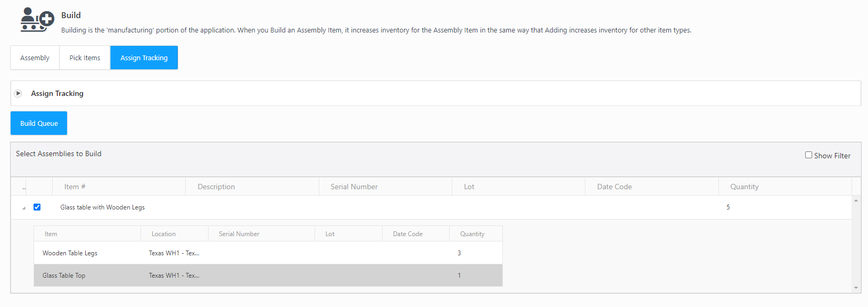The height and width of the screenshot is (307, 868).
Task: Click the Build assembly icon
Action: click(x=37, y=20)
